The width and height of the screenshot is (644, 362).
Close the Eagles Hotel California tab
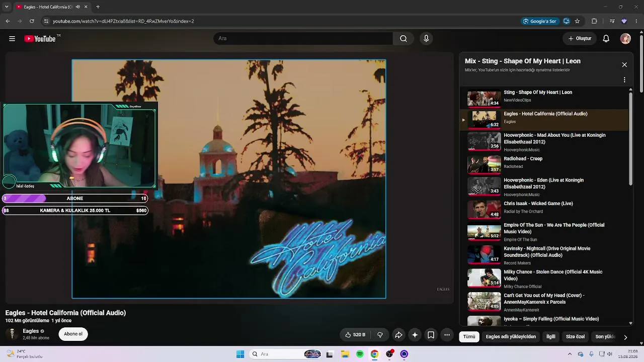pos(86,7)
